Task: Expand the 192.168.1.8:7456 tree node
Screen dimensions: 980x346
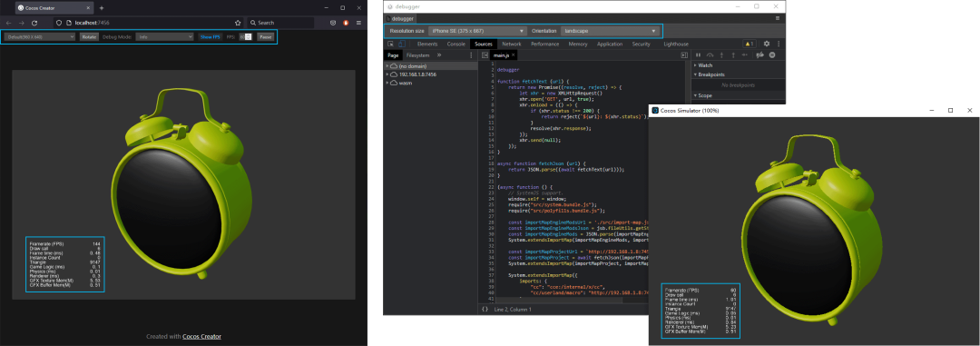Action: [x=387, y=74]
